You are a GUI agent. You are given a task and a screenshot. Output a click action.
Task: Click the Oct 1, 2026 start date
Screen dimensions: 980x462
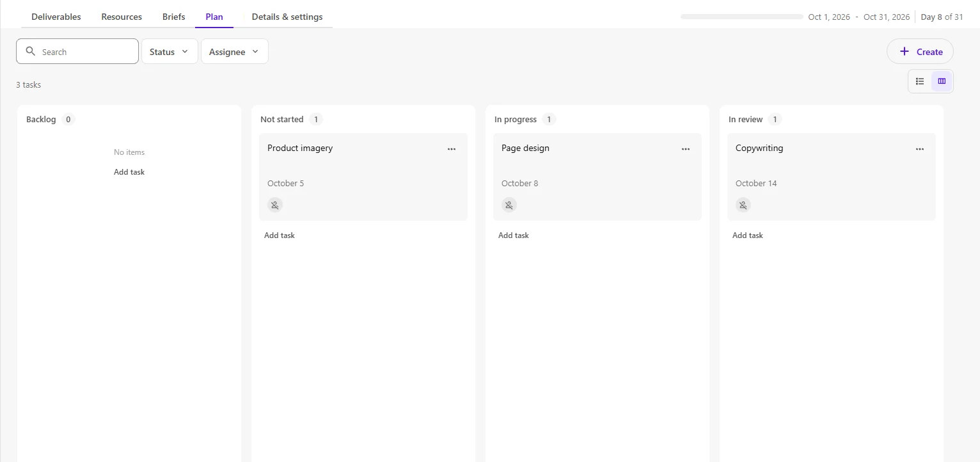coord(829,17)
